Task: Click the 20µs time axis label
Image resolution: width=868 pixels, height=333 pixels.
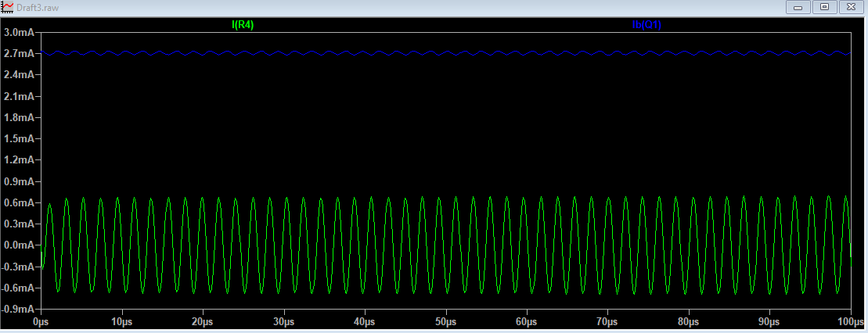Action: tap(203, 321)
